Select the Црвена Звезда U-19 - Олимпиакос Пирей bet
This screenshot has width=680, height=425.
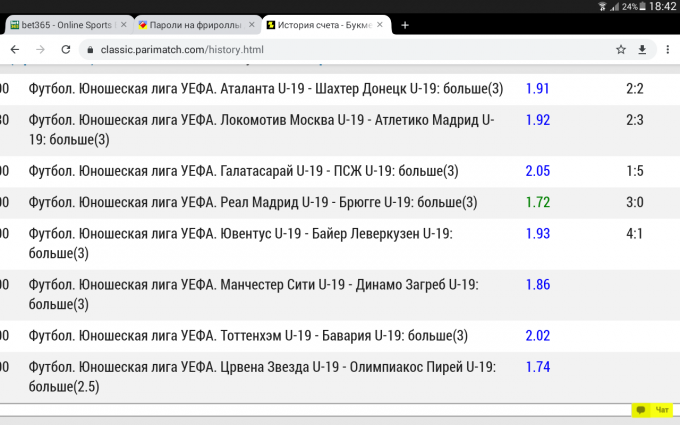(340, 377)
